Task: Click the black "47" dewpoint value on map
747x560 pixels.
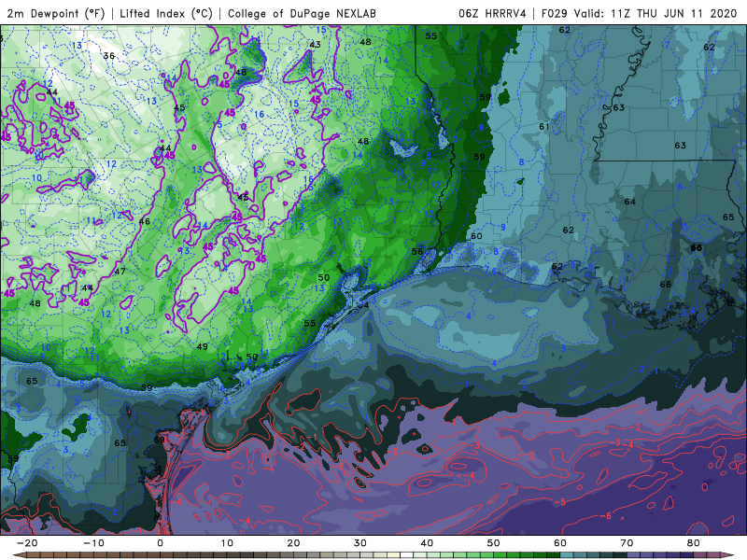Action: 120,271
